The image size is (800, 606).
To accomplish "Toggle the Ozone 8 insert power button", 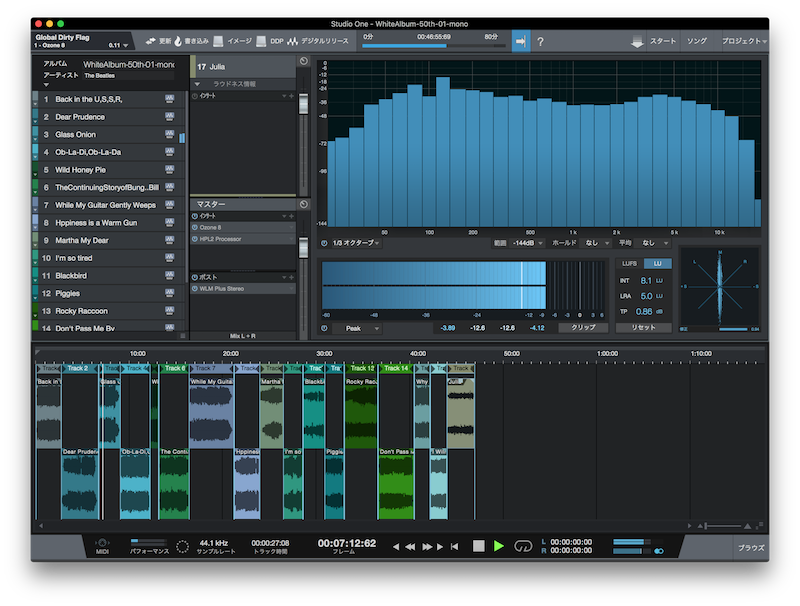I will [x=195, y=228].
